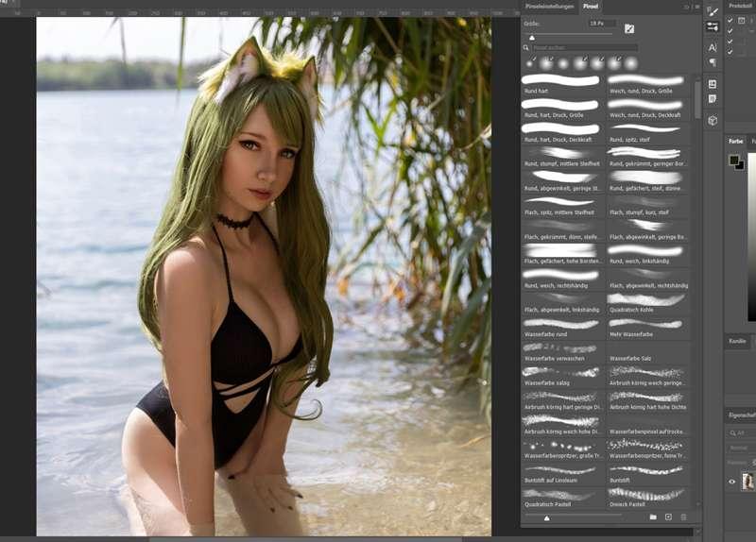Select the Farbe tab
The image size is (756, 542).
[736, 141]
